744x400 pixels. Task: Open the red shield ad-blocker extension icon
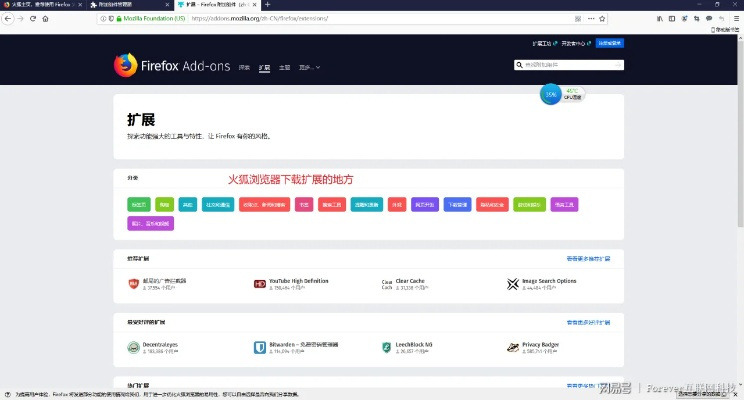pyautogui.click(x=133, y=284)
